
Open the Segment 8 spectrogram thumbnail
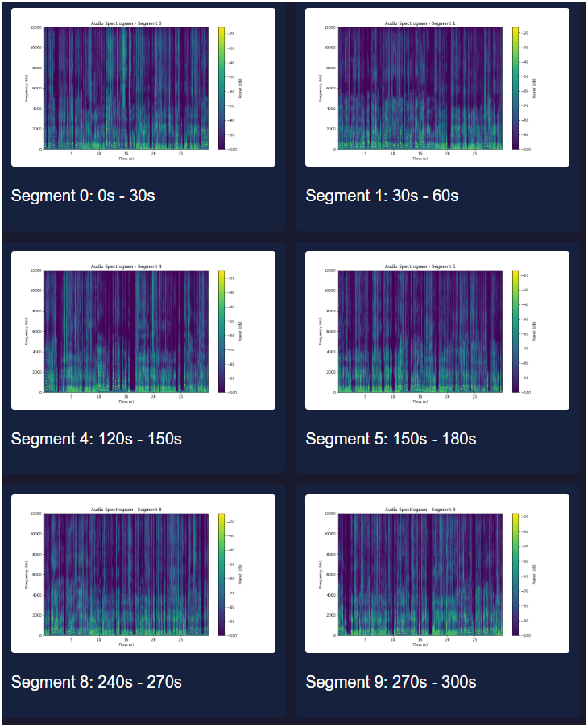(x=126, y=575)
